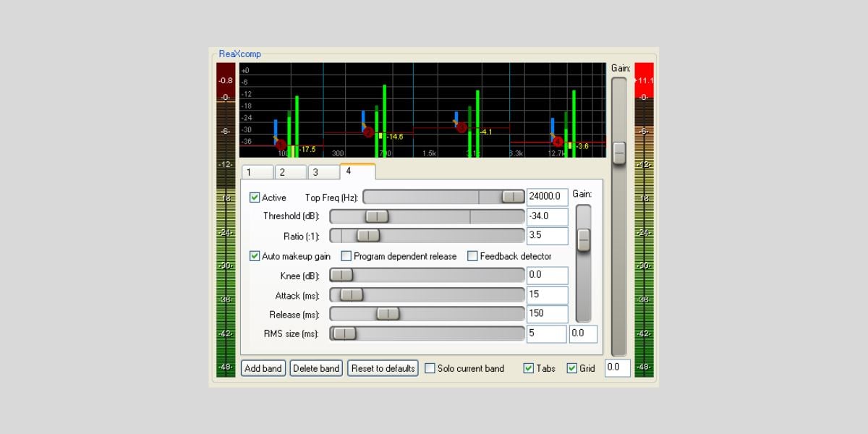Open band tab 3

323,172
